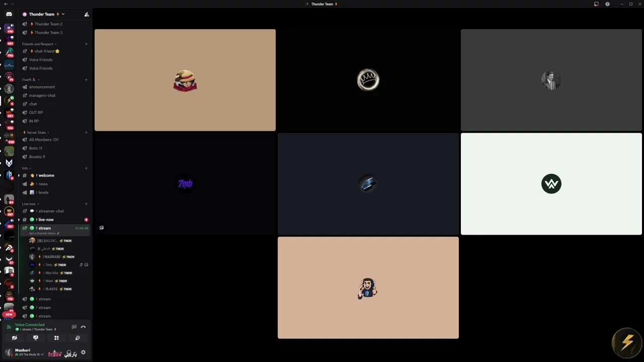Join the IN RP voice channel
The width and height of the screenshot is (644, 362).
(x=55, y=121)
